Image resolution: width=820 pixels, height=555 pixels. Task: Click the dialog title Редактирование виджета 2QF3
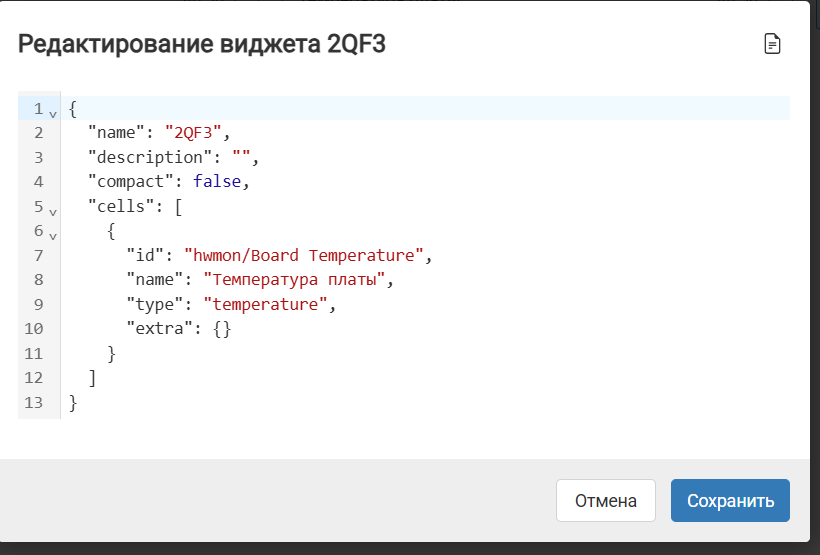click(x=202, y=44)
